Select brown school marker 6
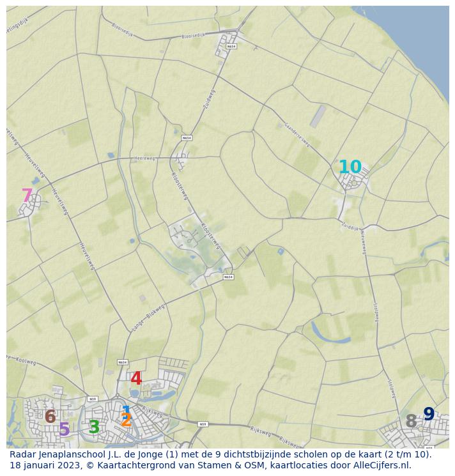 click(x=50, y=417)
